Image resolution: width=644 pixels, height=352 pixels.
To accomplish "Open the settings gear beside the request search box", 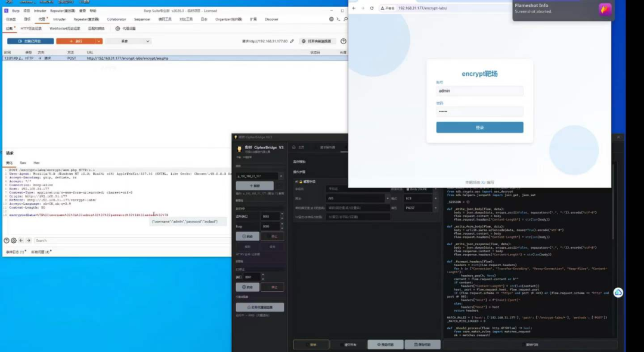I will pyautogui.click(x=14, y=240).
